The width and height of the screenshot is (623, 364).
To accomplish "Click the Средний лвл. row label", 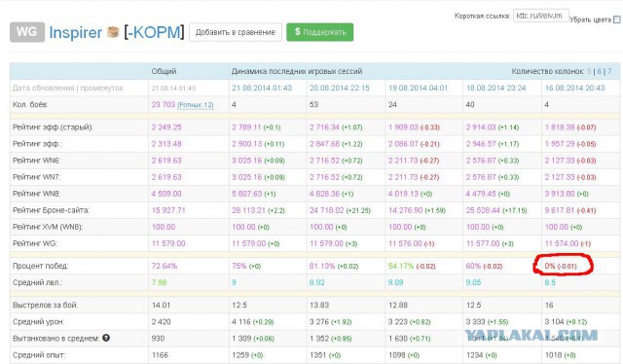I will (x=37, y=282).
